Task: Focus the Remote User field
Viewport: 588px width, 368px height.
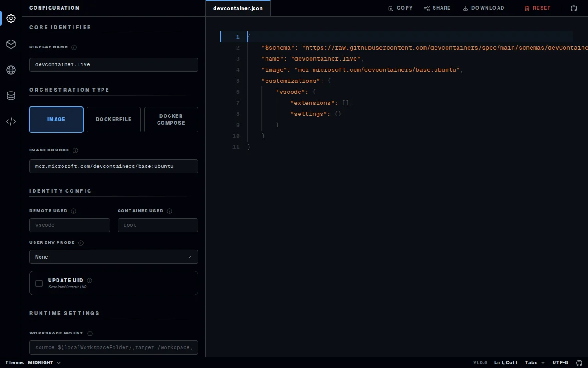Action: tap(70, 225)
